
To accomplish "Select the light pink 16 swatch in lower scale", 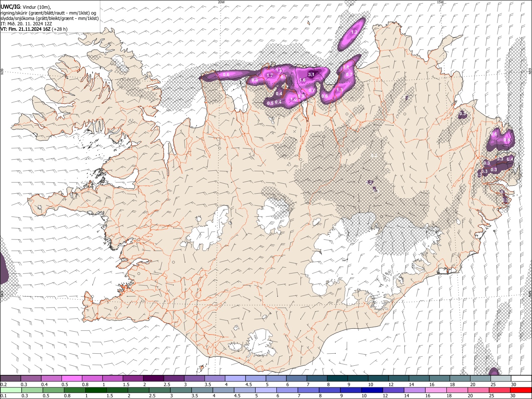I will point(435,390).
